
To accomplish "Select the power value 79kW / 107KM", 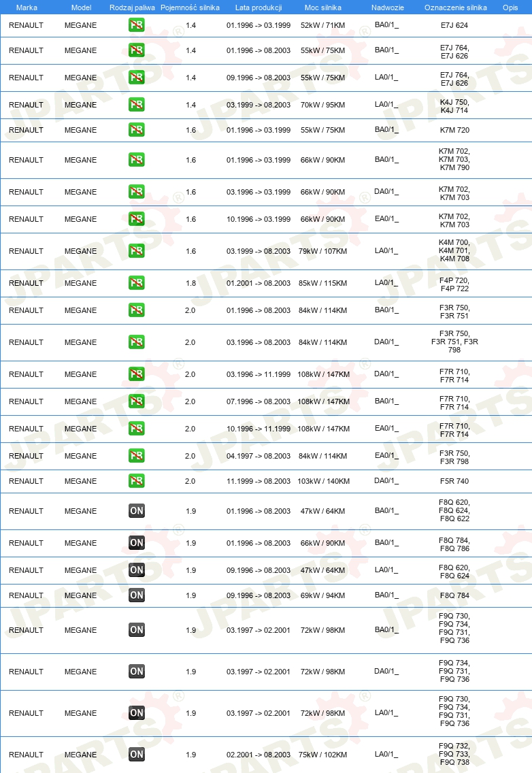I will (323, 251).
